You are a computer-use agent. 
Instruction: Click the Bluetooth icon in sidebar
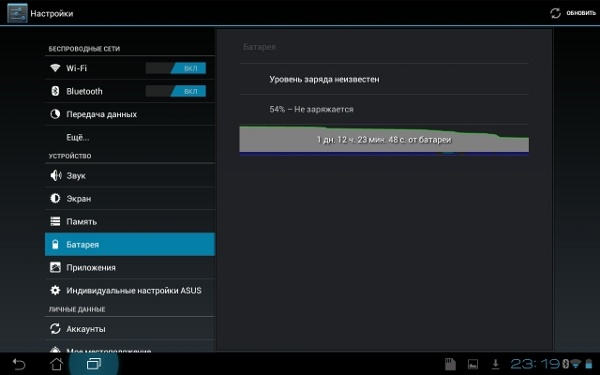(x=55, y=91)
